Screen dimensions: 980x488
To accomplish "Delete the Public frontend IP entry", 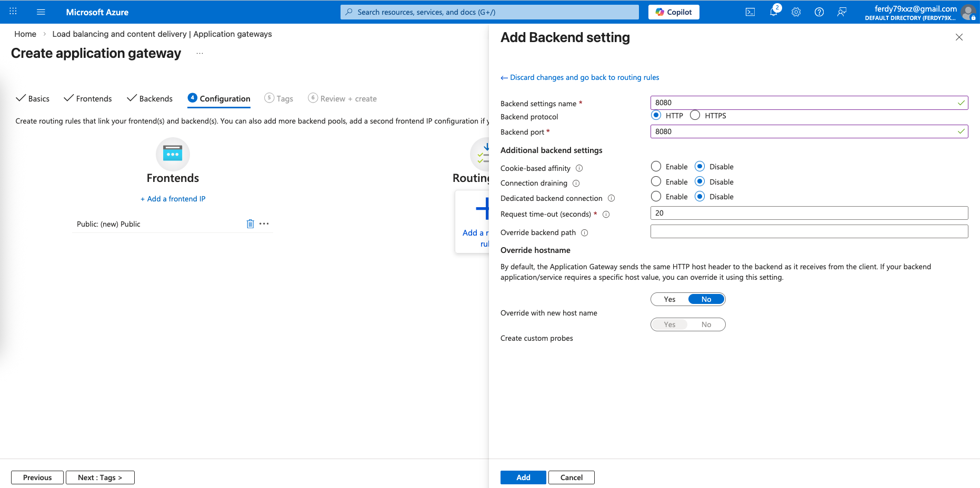I will point(250,224).
